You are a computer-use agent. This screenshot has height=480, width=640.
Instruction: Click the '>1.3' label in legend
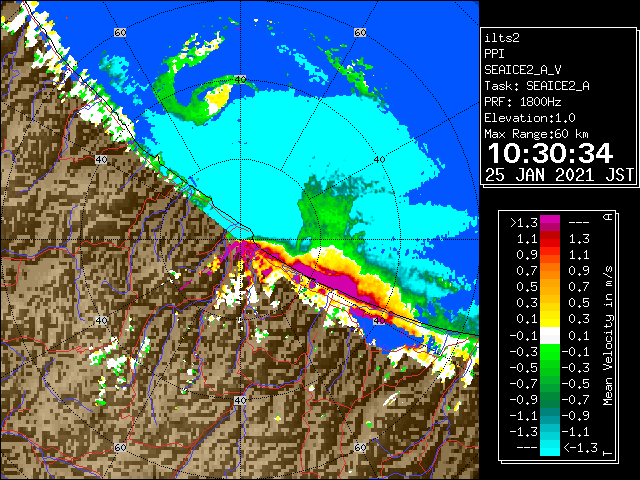pyautogui.click(x=524, y=223)
